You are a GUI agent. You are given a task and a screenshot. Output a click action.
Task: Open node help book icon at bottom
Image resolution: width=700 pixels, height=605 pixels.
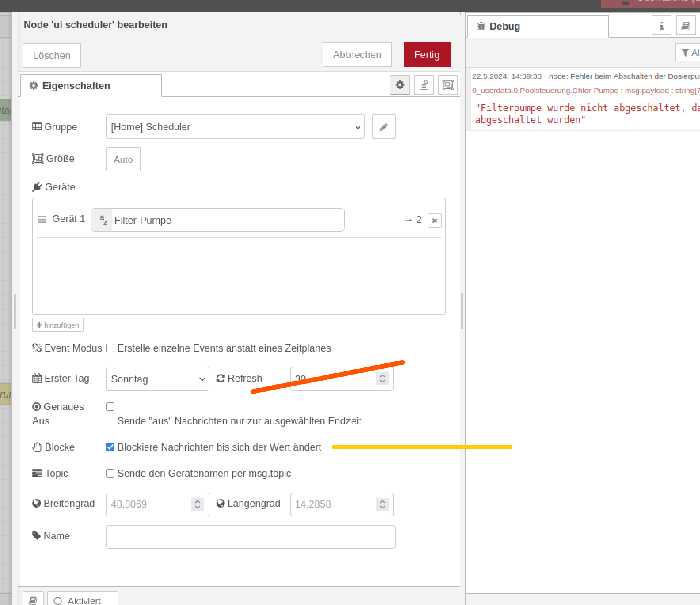(33, 599)
